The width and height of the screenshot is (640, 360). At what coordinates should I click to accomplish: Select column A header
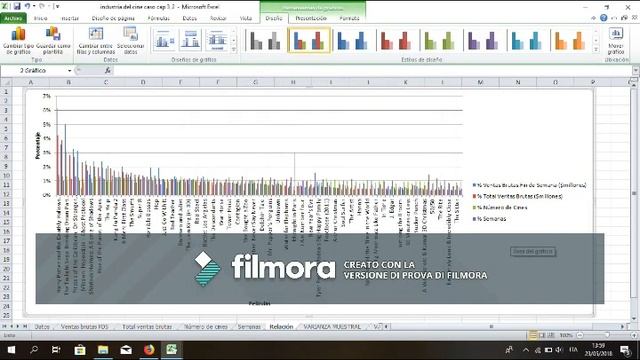tap(31, 82)
